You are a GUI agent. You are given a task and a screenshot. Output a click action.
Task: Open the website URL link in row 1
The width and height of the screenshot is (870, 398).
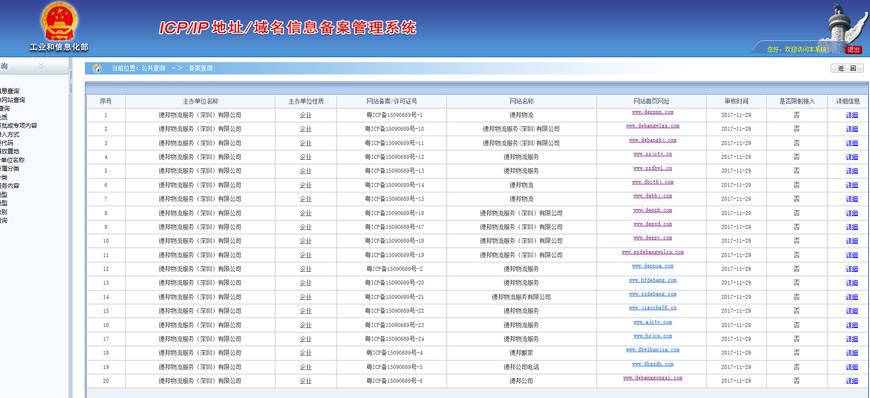coord(652,112)
